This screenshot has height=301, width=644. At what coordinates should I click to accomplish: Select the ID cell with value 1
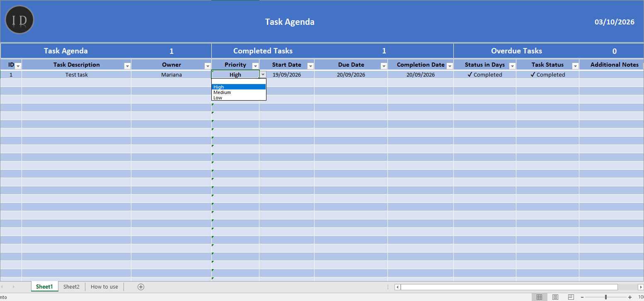(11, 75)
